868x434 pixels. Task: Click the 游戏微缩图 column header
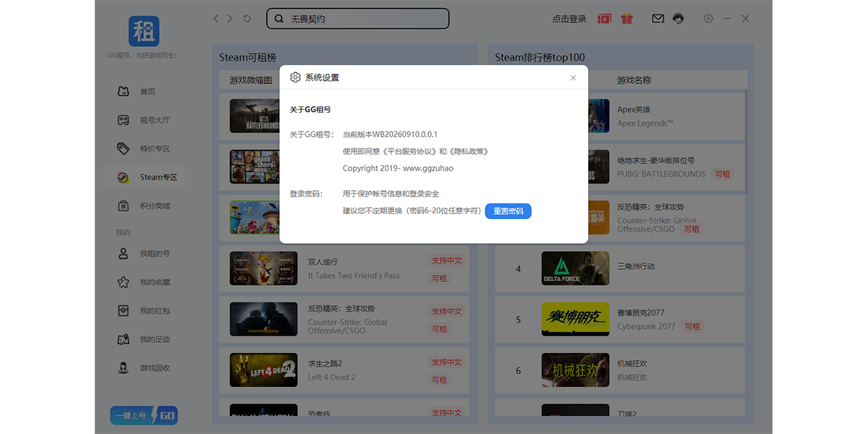tap(250, 80)
